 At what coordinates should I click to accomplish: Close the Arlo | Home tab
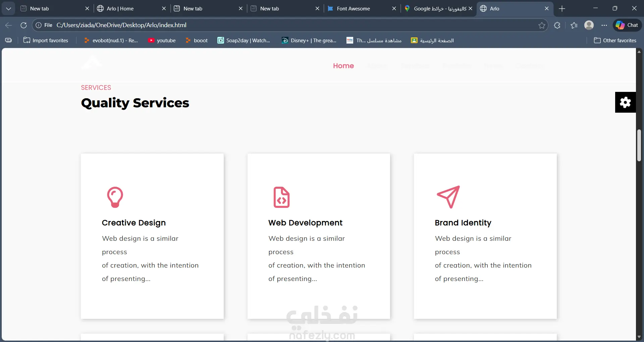(x=164, y=8)
